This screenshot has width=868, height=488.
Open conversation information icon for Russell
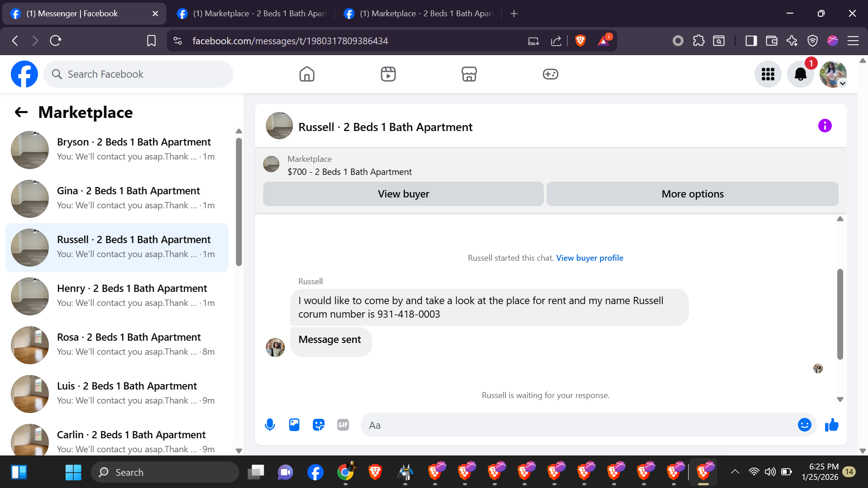pos(825,126)
